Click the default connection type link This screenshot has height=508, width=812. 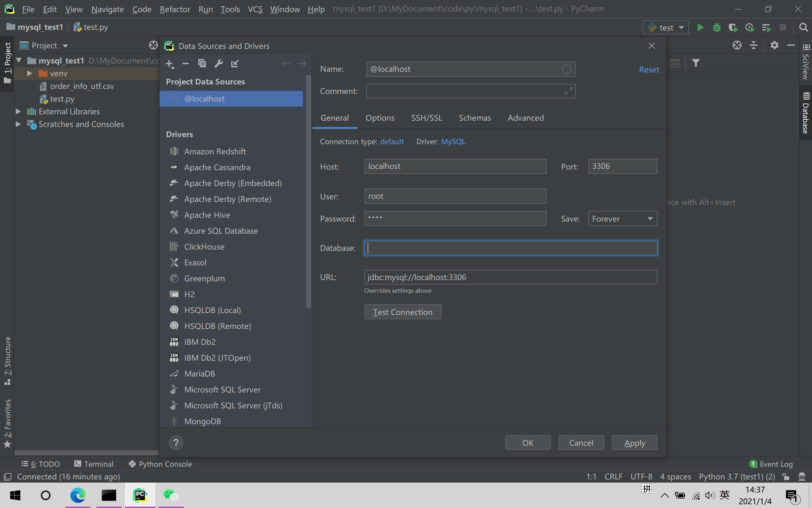click(392, 142)
